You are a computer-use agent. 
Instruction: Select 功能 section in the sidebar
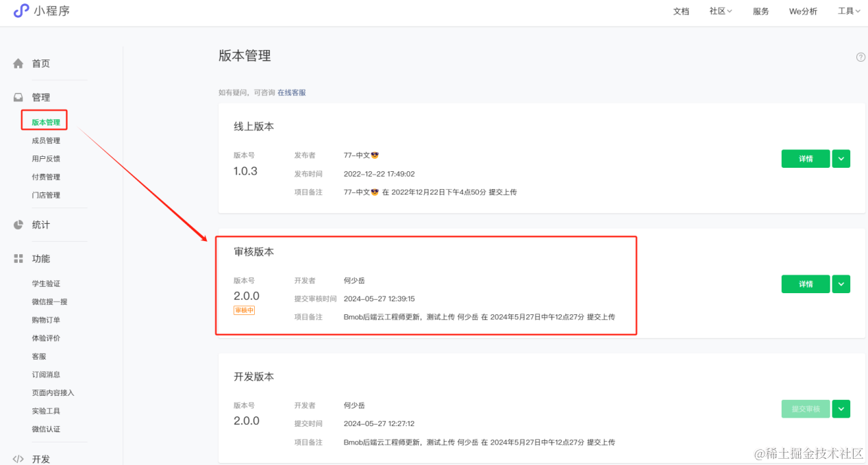point(41,259)
